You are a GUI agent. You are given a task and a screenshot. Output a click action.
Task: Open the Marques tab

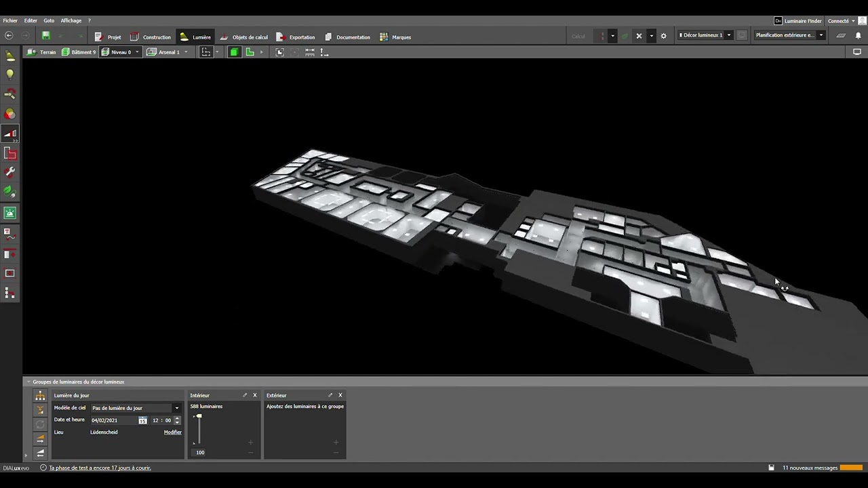395,37
